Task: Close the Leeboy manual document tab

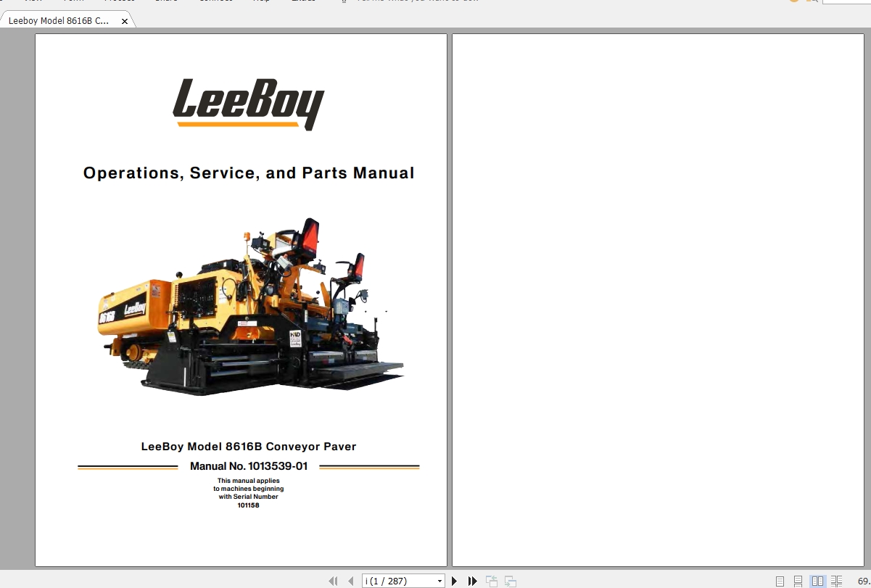Action: pos(124,20)
